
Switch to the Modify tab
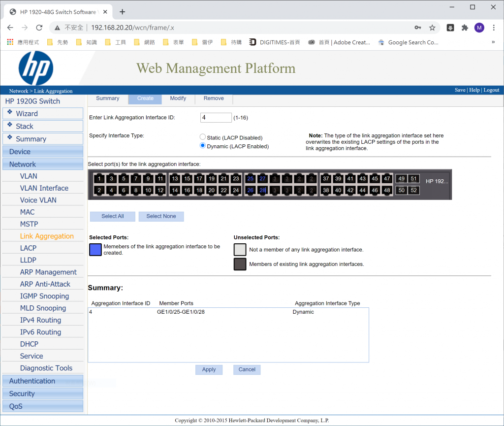pyautogui.click(x=178, y=98)
